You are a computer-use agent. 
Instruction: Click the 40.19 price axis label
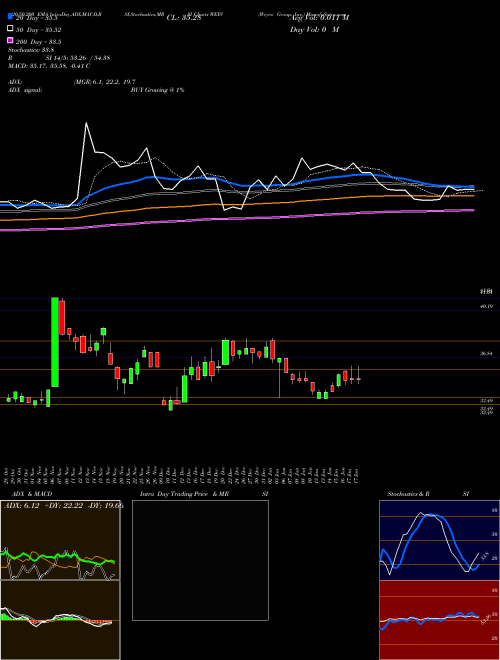click(486, 306)
